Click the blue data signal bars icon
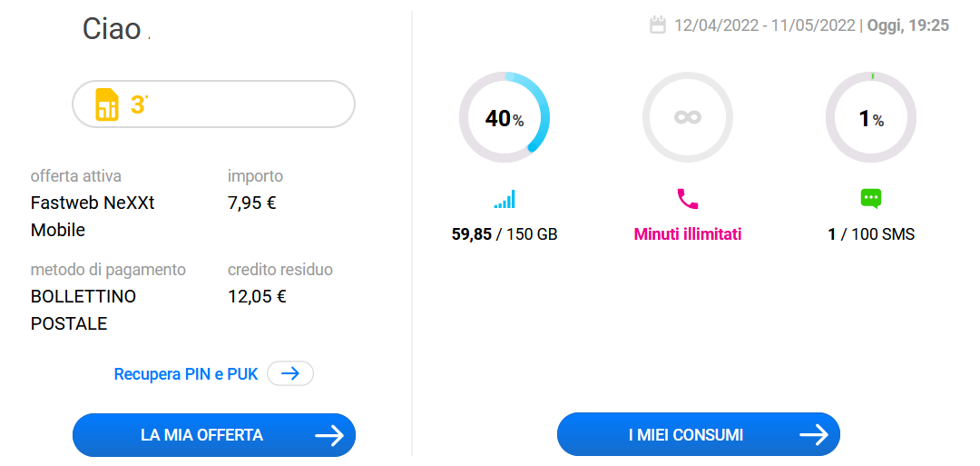 (x=505, y=199)
